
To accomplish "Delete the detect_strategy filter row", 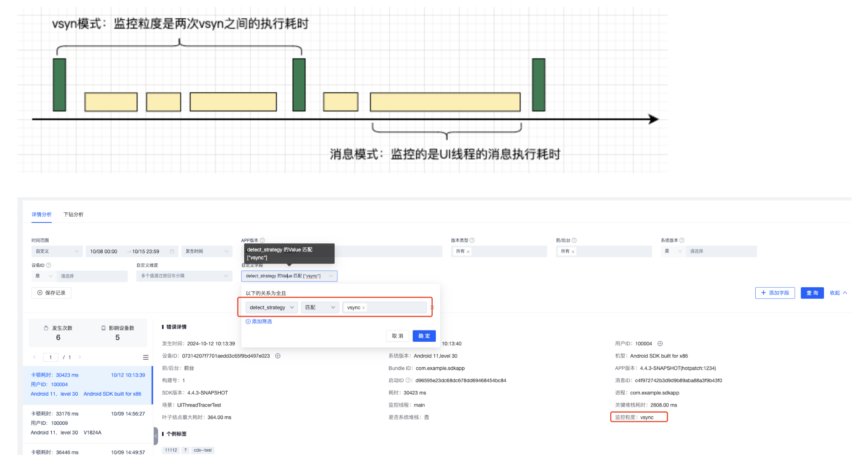I will pos(432,307).
